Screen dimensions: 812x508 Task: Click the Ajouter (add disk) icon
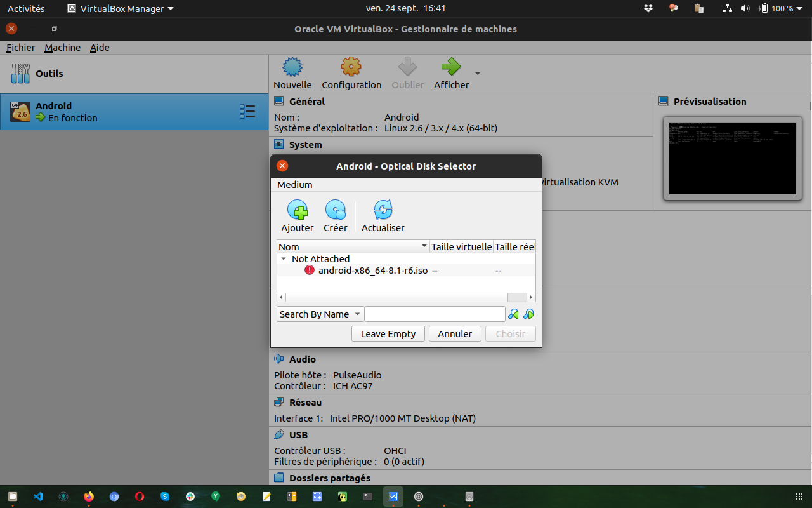click(297, 210)
